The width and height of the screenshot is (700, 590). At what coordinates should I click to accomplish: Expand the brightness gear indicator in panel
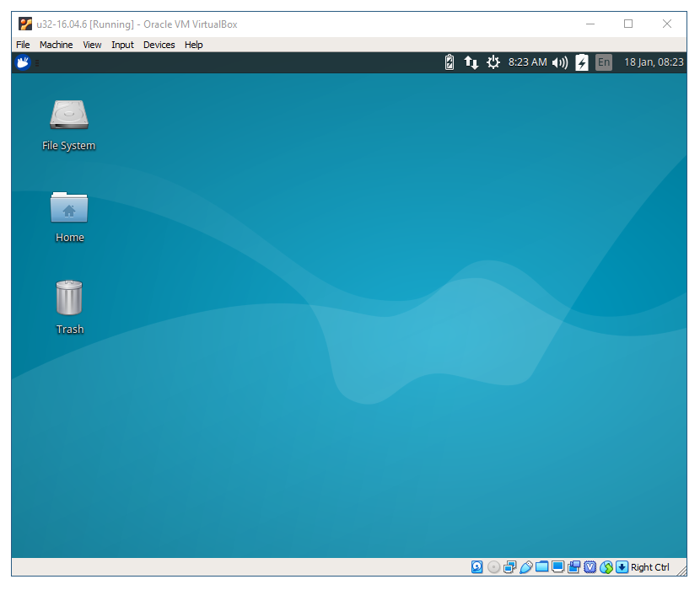(x=493, y=62)
